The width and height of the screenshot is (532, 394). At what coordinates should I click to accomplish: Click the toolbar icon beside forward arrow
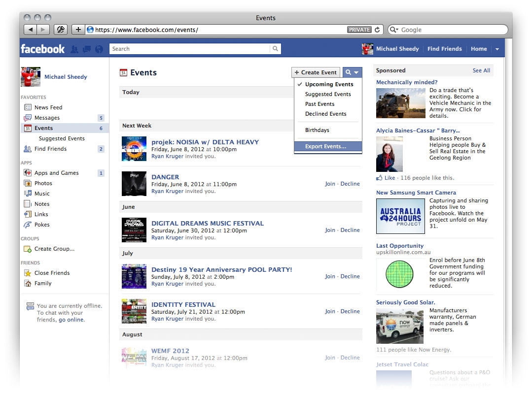tap(60, 30)
